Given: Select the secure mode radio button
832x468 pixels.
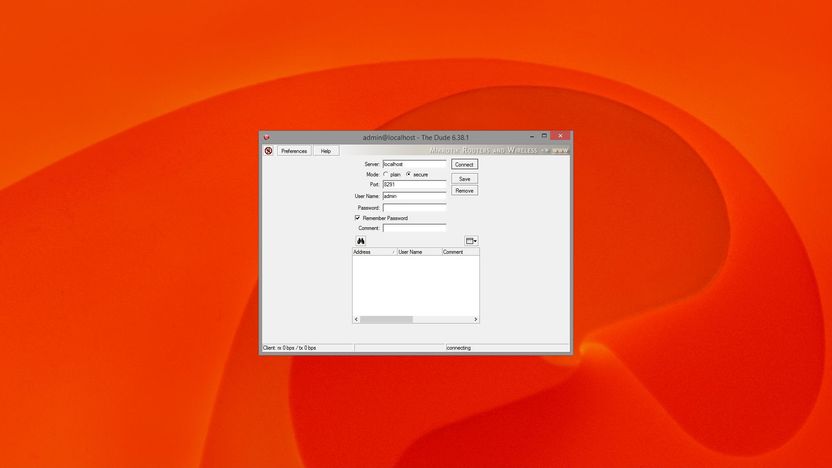Looking at the screenshot, I should point(409,174).
